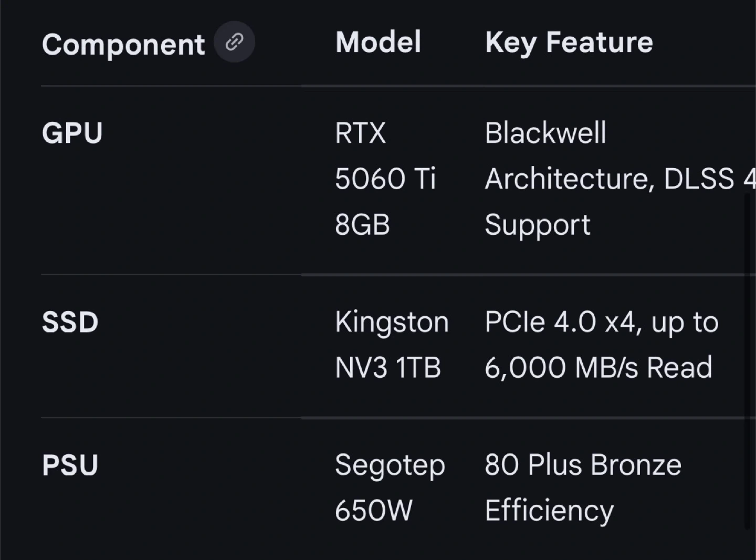Select the 80 Plus Bronze text
Screen dimensions: 756x560
coord(583,465)
